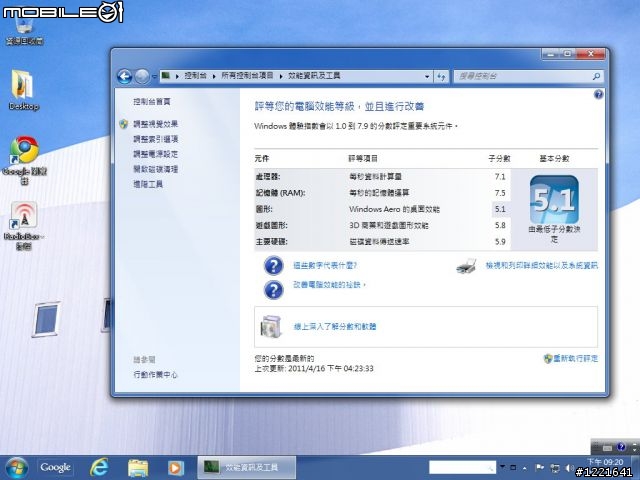640x480 pixels.
Task: Click the Back navigation arrow
Action: point(124,76)
